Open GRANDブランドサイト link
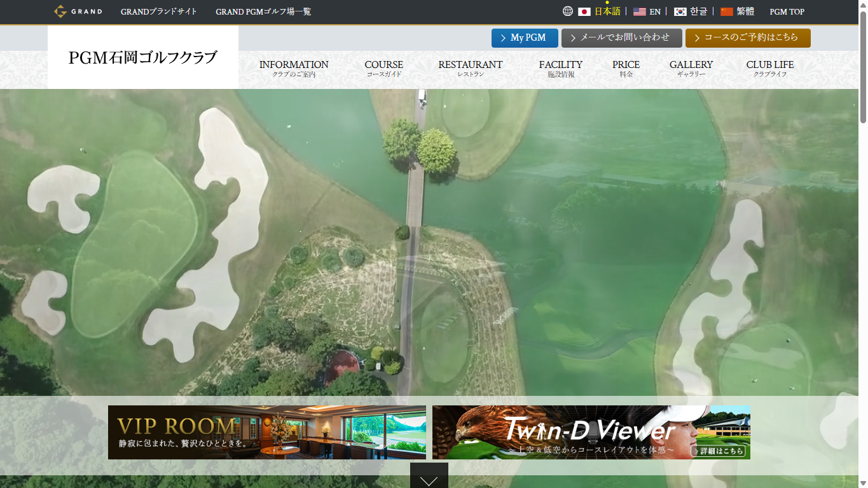This screenshot has height=488, width=868. 159,11
